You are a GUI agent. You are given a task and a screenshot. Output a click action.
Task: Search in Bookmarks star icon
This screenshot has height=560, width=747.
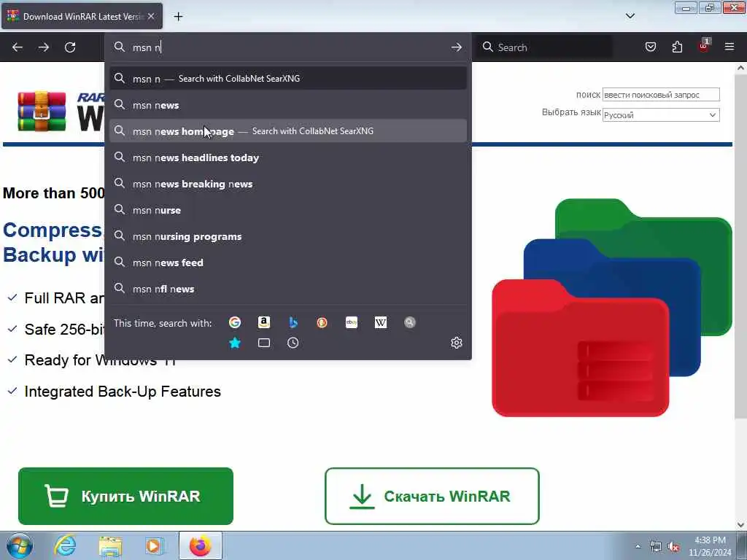pos(234,343)
